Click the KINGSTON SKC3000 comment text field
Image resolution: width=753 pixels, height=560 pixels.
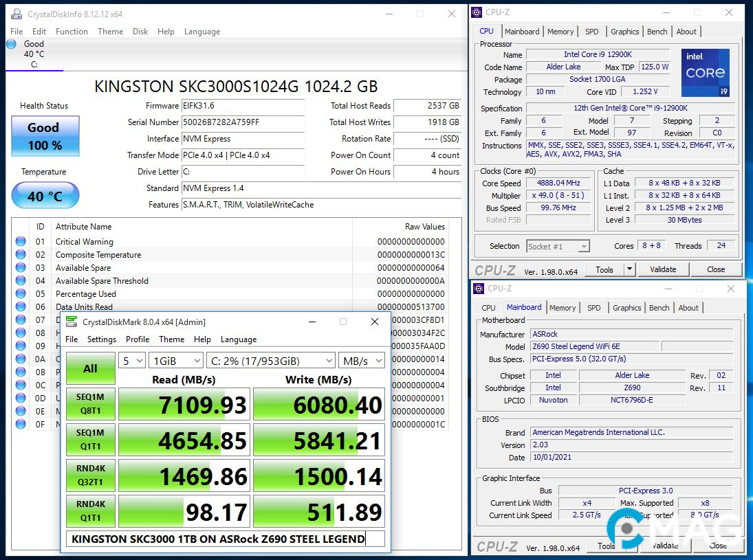point(217,539)
